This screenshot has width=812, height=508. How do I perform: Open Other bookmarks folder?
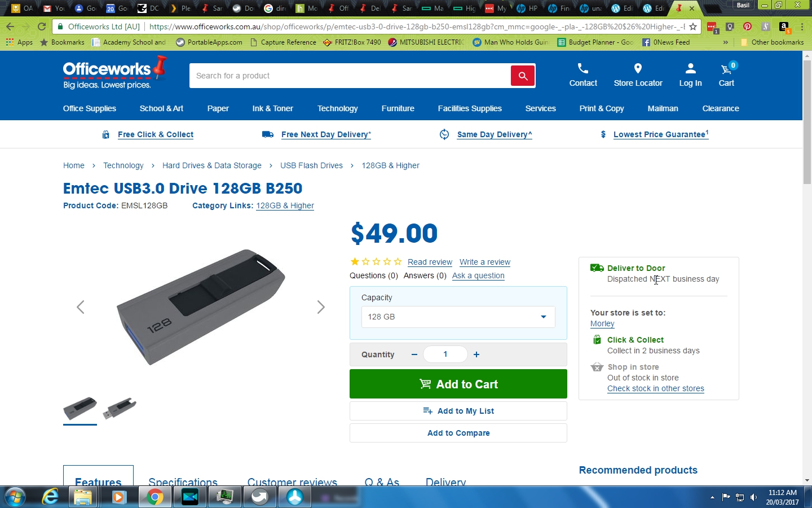(772, 42)
